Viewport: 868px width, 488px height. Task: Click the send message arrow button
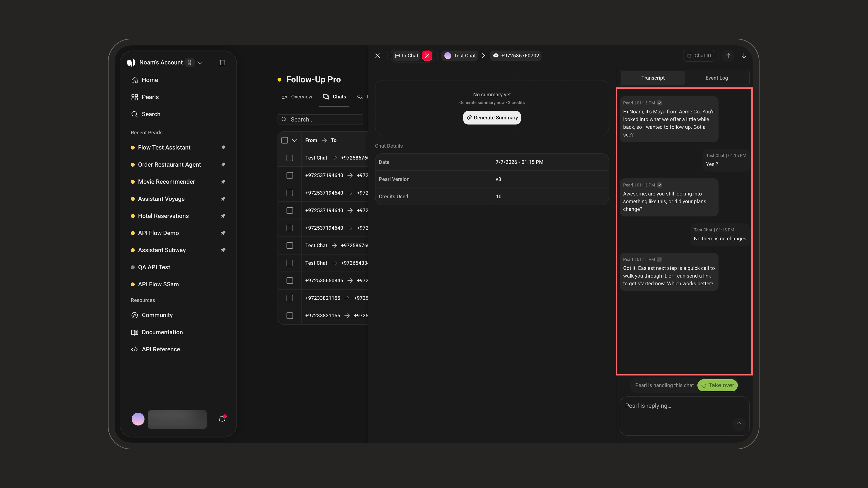739,425
